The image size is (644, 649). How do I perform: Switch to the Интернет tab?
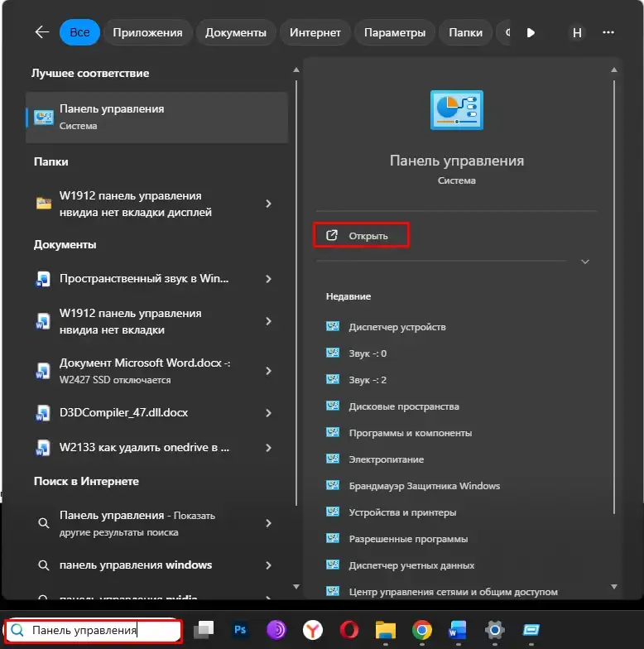pyautogui.click(x=315, y=32)
